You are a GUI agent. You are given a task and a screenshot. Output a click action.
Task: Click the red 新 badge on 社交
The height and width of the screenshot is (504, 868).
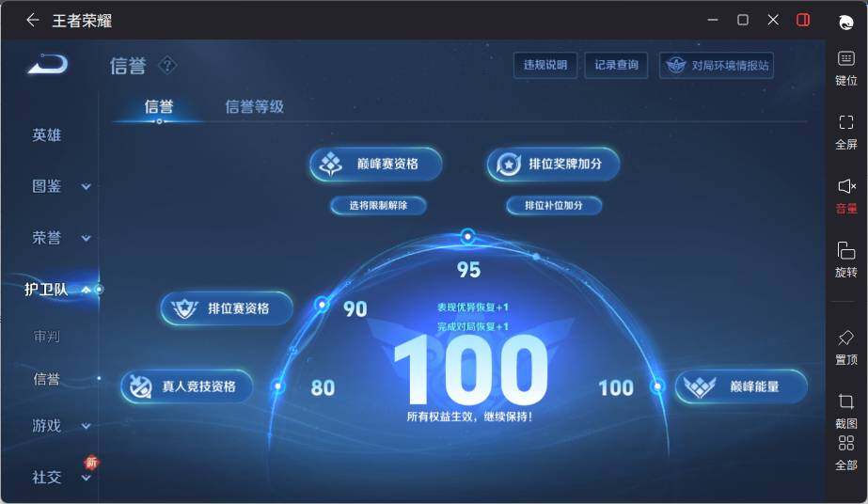pyautogui.click(x=91, y=462)
